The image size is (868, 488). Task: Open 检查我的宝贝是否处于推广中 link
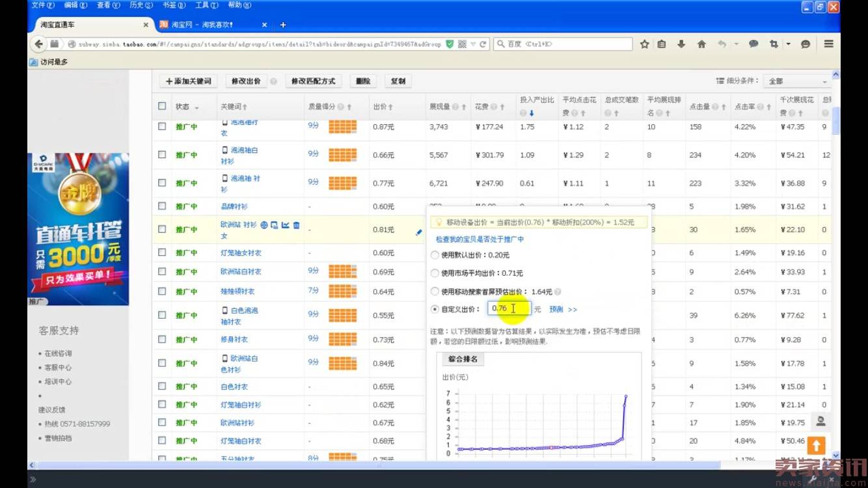point(480,239)
